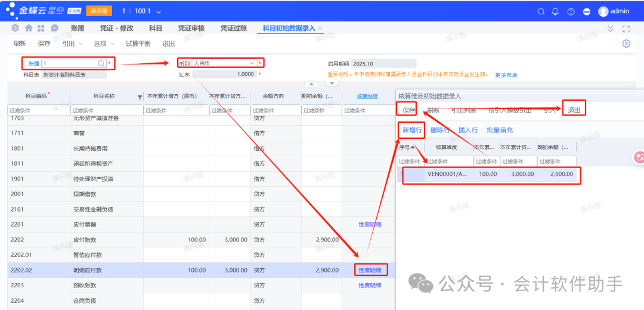Open the notification bell in the header
Screen dimensions: 644x310
[555, 11]
